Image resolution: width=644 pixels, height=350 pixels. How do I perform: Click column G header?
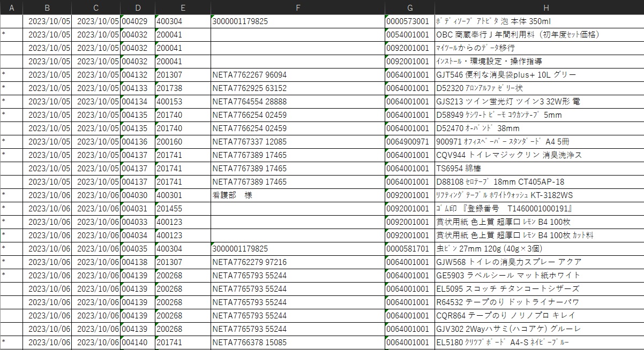[410, 7]
